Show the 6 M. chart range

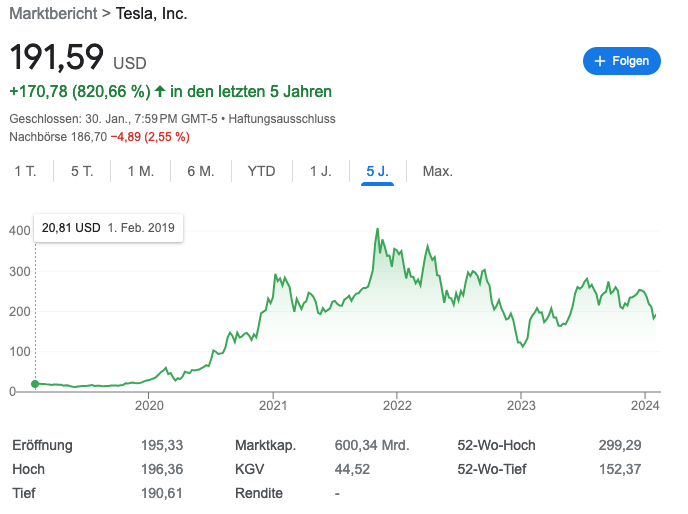200,171
